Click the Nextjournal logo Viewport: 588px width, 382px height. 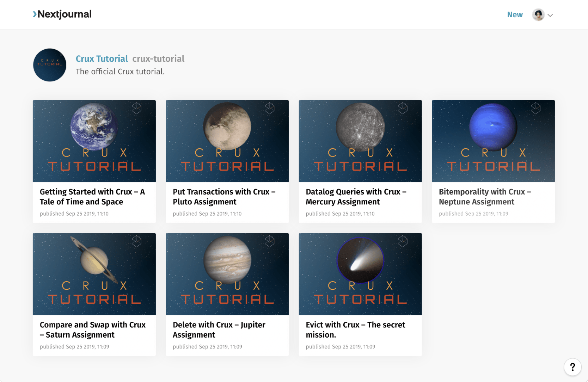62,14
